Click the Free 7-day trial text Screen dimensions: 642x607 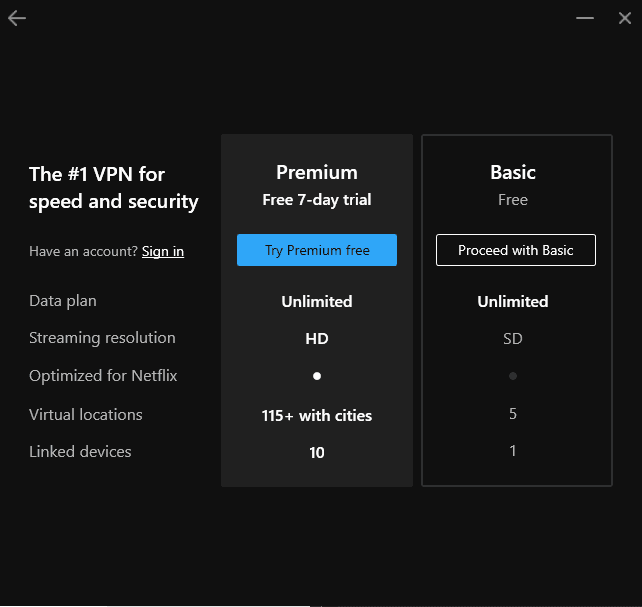point(317,200)
